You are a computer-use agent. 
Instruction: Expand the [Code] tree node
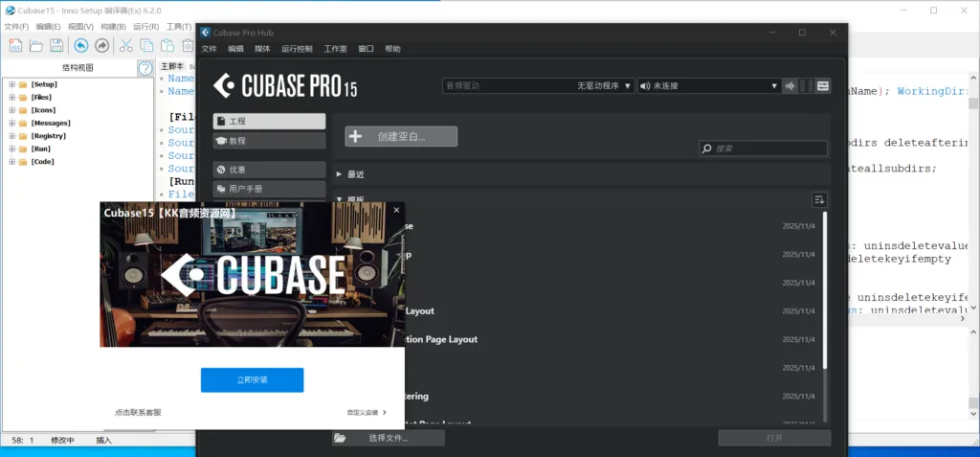click(x=11, y=162)
